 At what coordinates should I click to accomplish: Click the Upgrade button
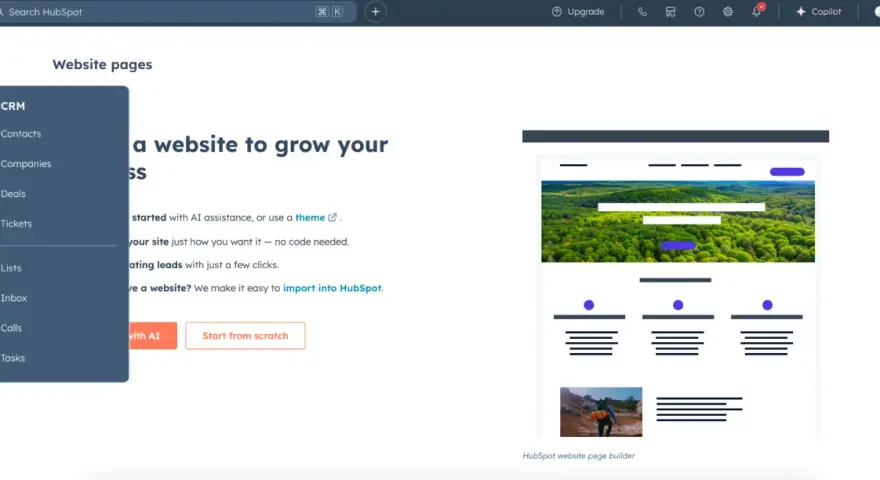578,12
